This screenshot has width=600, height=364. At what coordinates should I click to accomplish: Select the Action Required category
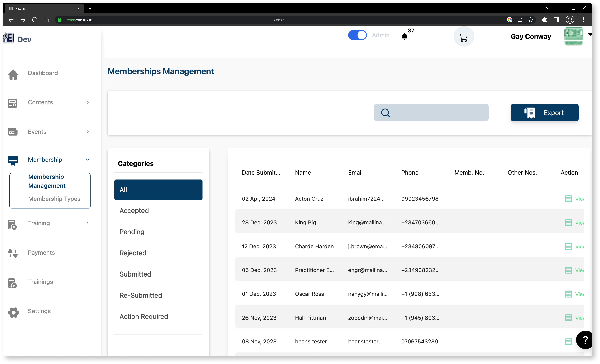click(144, 316)
